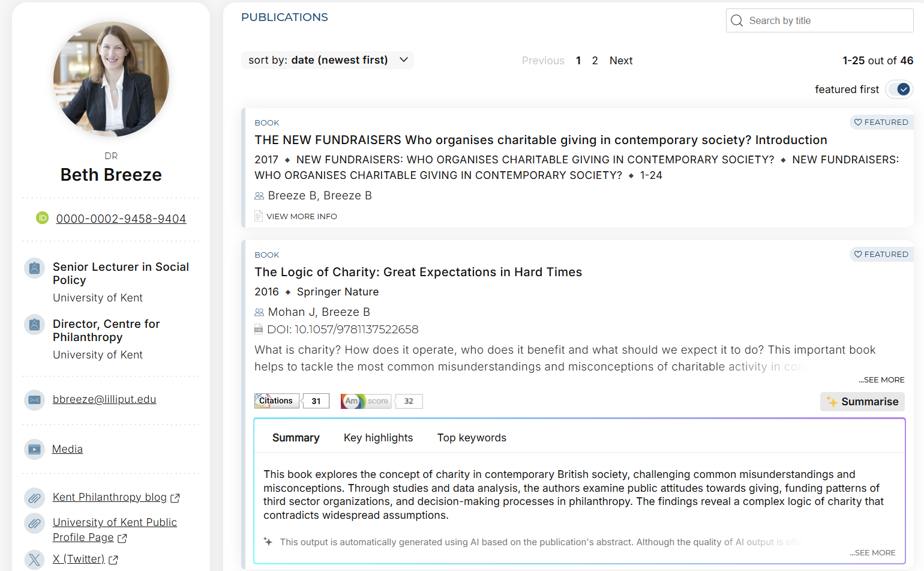
Task: Click the X (Twitter) logo icon
Action: coord(34,560)
